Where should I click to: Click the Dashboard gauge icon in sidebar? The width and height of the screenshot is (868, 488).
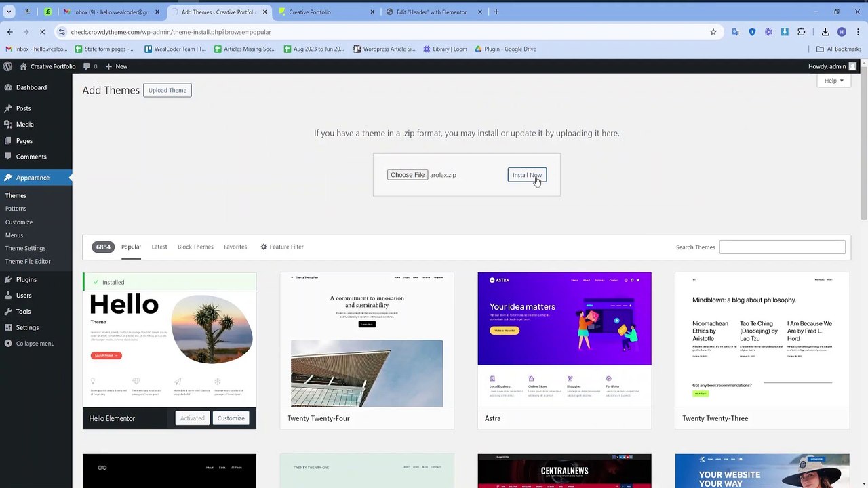coord(7,87)
